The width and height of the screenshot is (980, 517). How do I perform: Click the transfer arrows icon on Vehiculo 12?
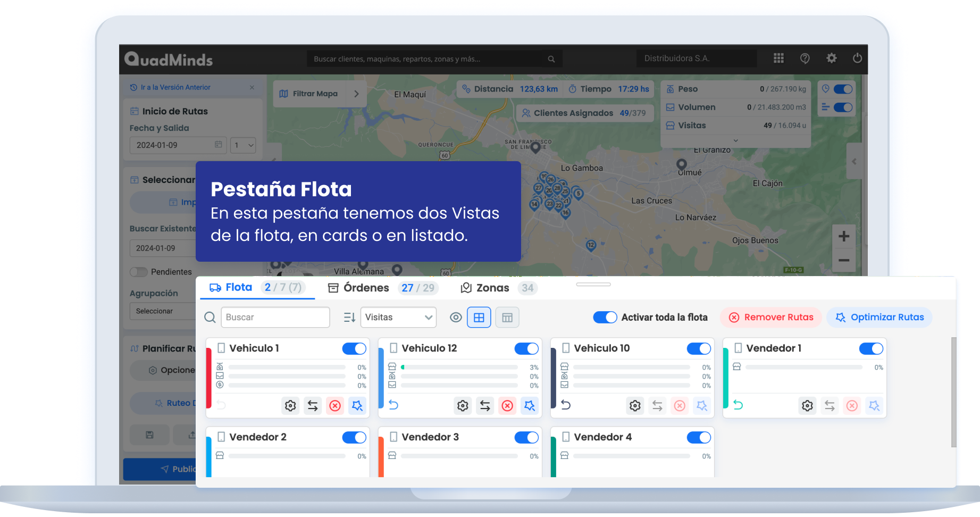(484, 405)
